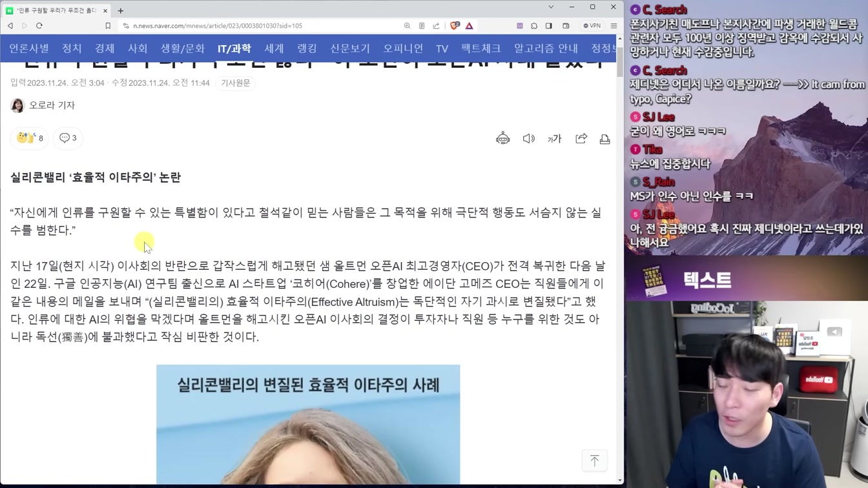This screenshot has height=488, width=868.
Task: Go to the 정치 section
Action: tap(72, 48)
